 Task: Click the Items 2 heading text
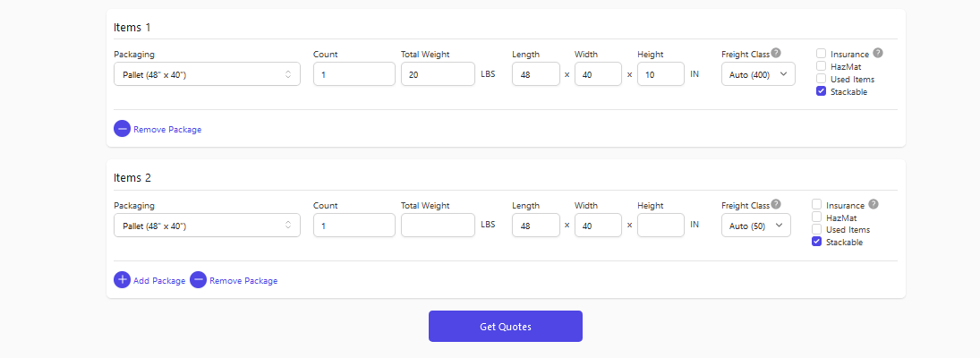pyautogui.click(x=132, y=178)
